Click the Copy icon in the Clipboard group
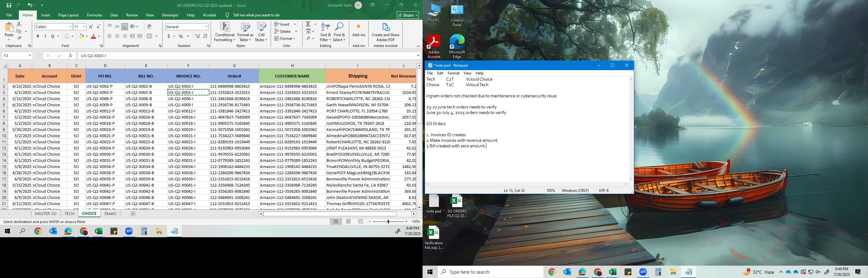868x278 pixels. tap(19, 31)
